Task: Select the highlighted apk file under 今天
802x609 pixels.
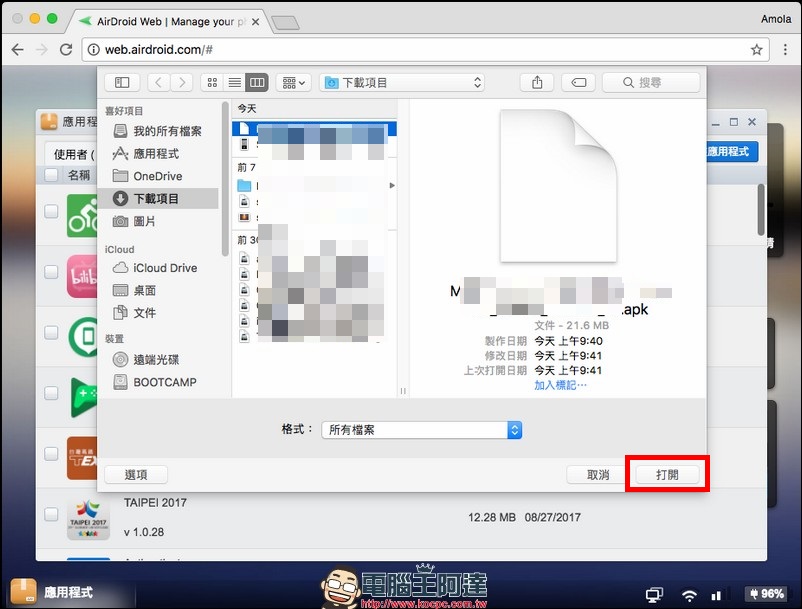Action: 314,128
